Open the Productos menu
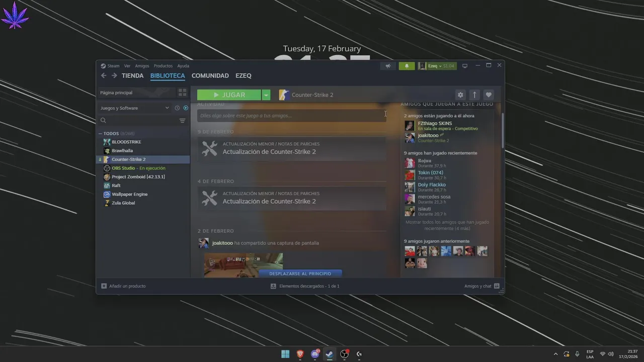The image size is (644, 362). coord(163,66)
